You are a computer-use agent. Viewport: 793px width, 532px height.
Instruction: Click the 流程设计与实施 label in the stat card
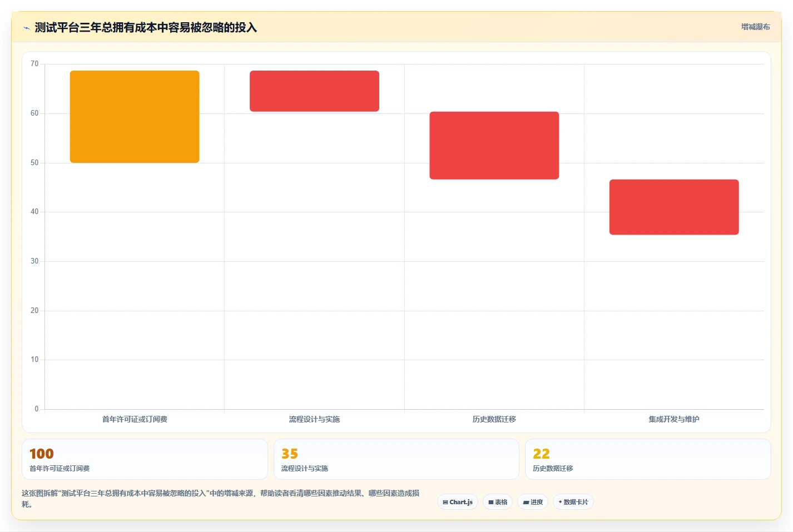pyautogui.click(x=305, y=469)
